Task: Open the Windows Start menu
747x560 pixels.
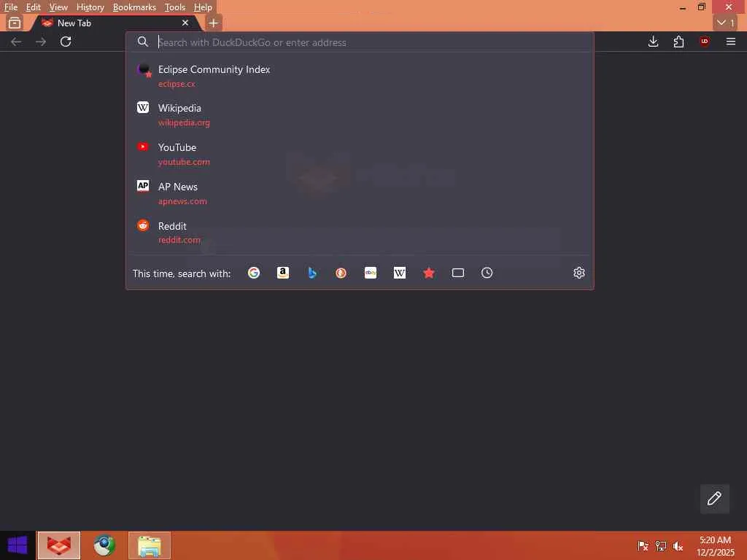Action: pos(18,545)
